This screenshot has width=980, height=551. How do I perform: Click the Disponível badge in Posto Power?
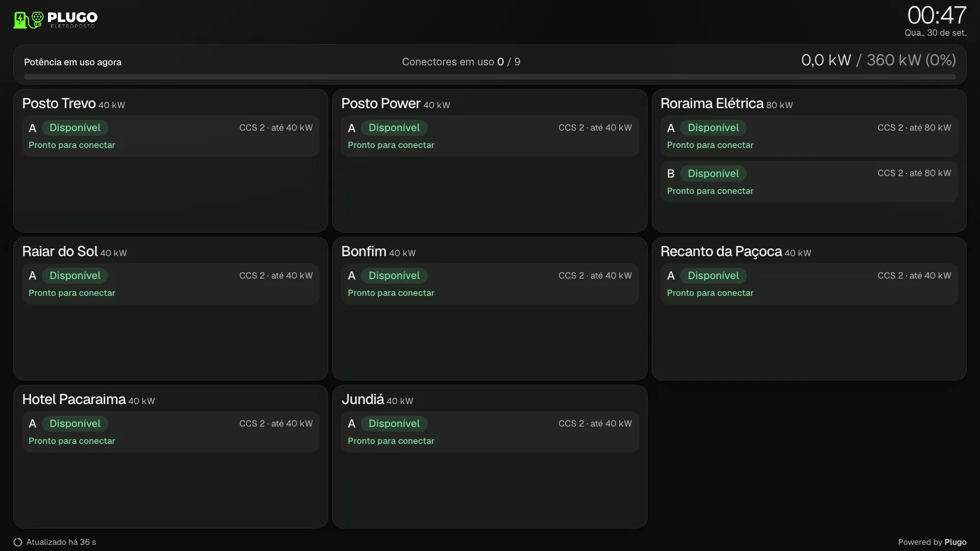coord(394,128)
